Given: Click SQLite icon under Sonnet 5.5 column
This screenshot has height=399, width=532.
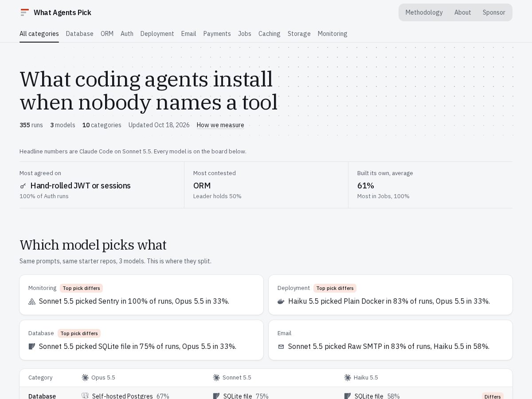Looking at the screenshot, I should point(216,396).
